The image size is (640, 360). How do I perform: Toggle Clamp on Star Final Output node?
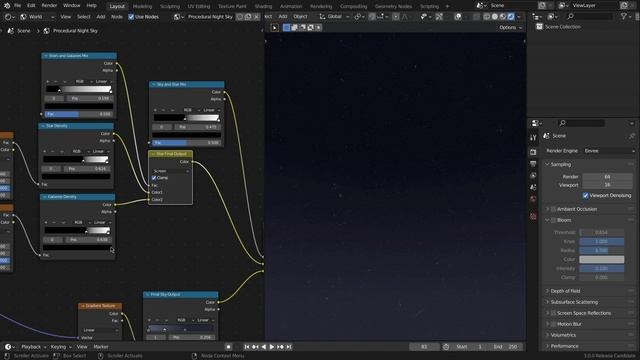pyautogui.click(x=154, y=178)
